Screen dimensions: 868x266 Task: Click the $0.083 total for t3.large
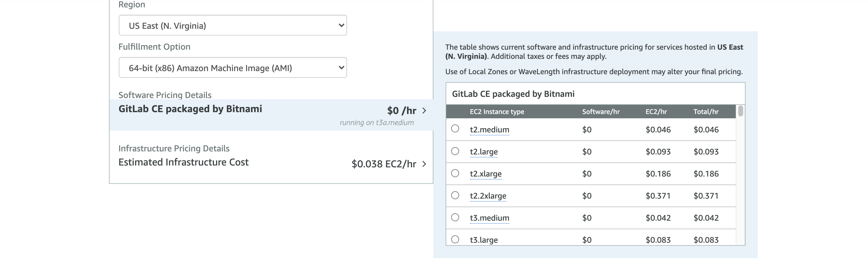click(706, 240)
